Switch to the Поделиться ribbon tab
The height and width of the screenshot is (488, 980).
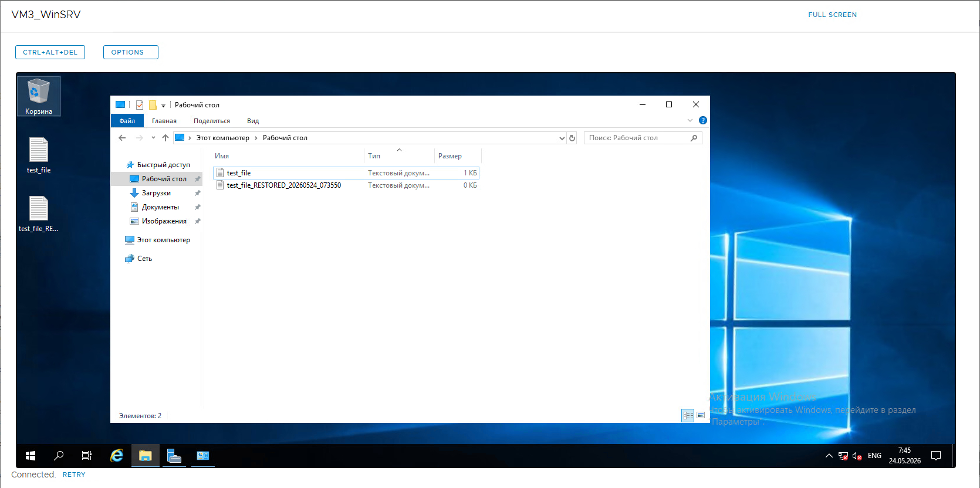pyautogui.click(x=212, y=121)
